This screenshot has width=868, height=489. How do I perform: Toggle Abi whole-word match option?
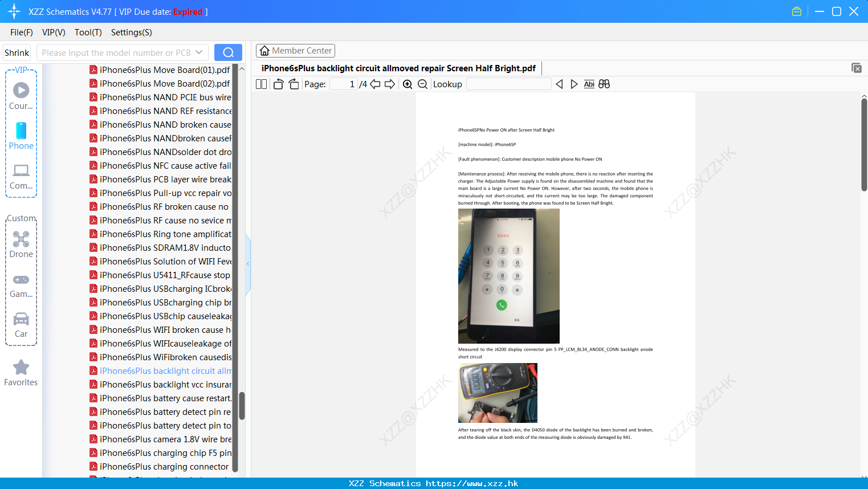coord(589,84)
